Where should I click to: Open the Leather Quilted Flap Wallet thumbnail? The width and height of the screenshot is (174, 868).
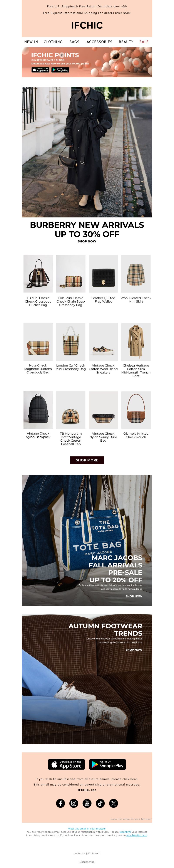[x=103, y=274]
